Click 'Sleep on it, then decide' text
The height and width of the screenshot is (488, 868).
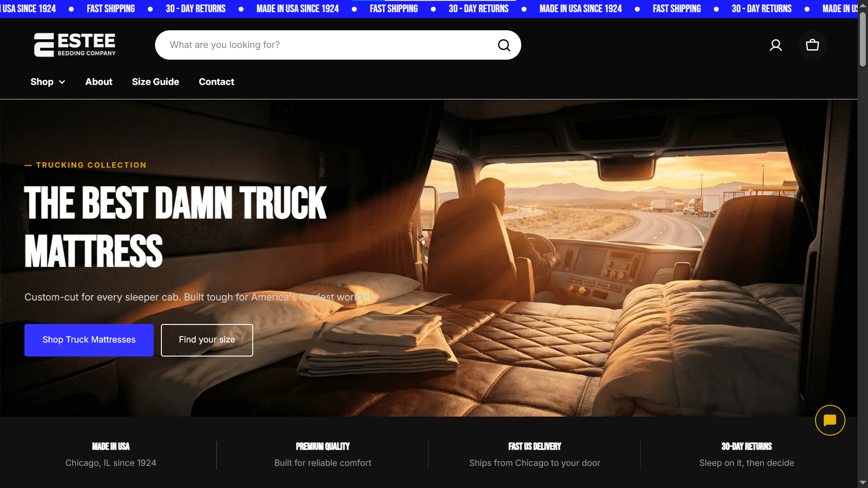(747, 463)
